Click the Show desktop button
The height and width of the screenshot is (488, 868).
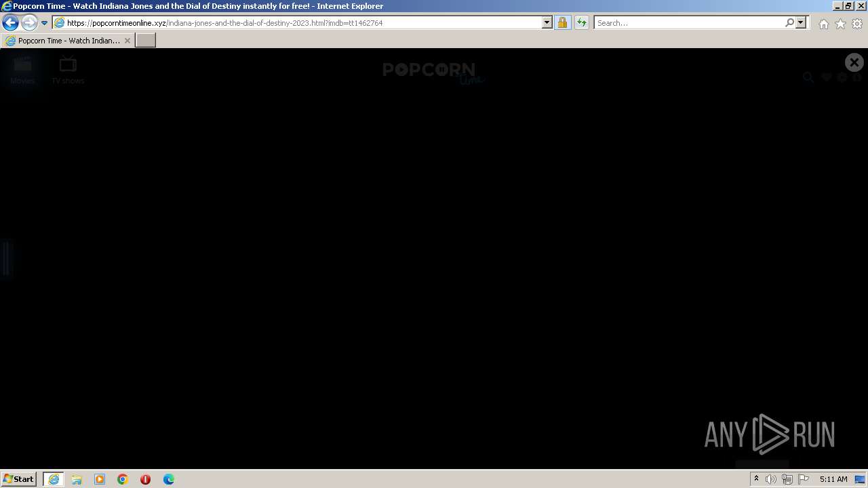click(861, 479)
